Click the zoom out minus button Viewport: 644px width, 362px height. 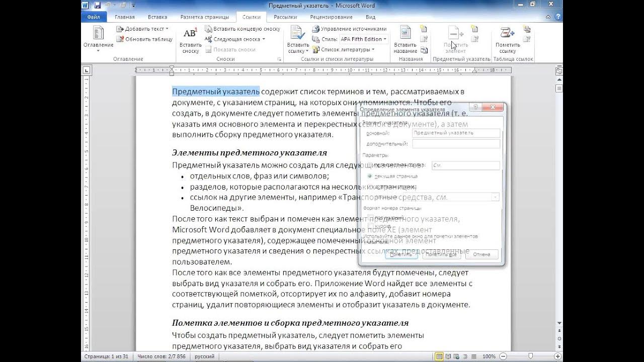[503, 356]
